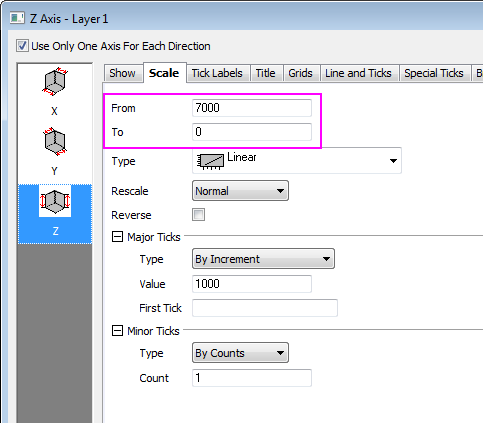Enable the Reverse checkbox
483x423 pixels.
click(x=198, y=215)
